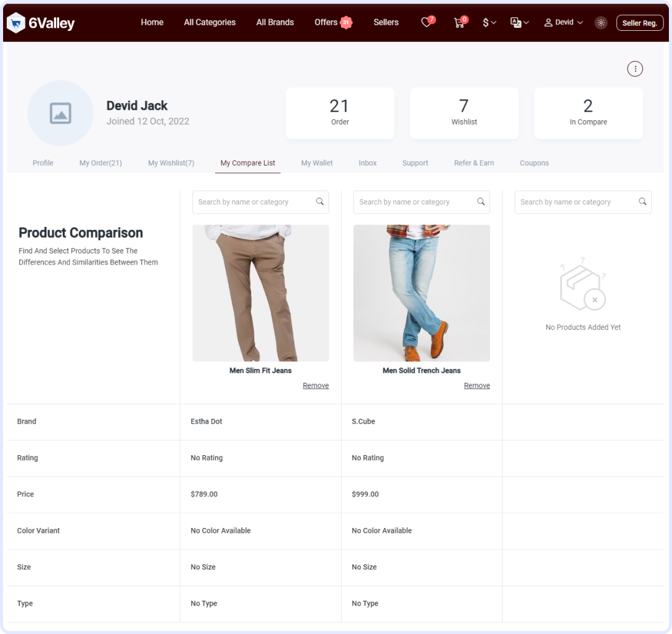Image resolution: width=672 pixels, height=634 pixels.
Task: Switch to the Profile tab
Action: (43, 163)
